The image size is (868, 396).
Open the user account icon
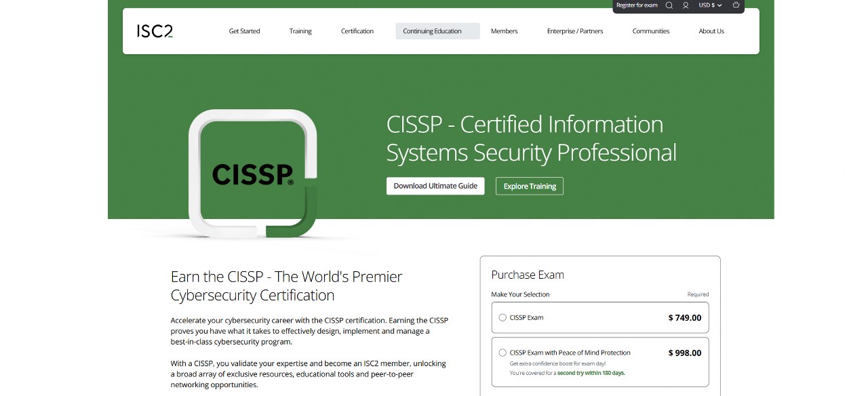pos(686,5)
